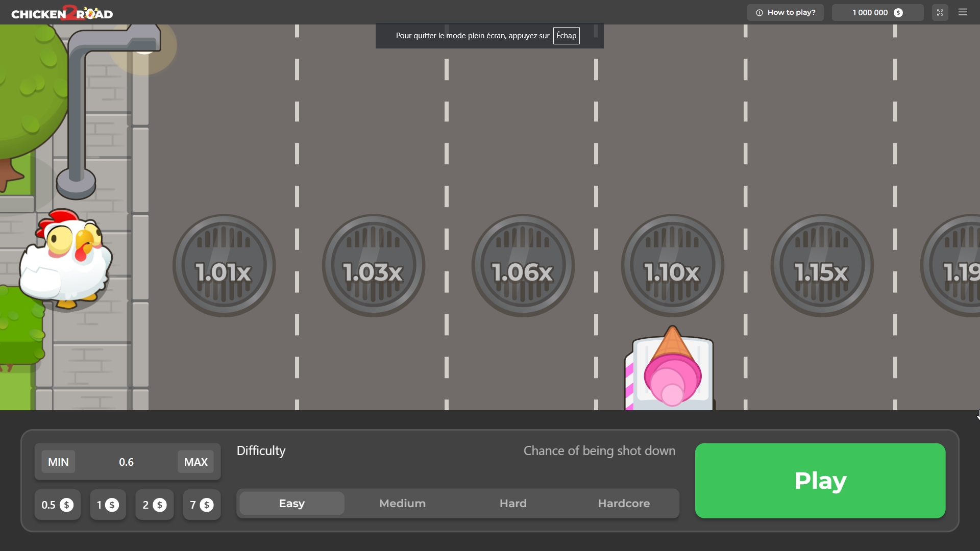The image size is (980, 551).
Task: Click the 1.03x manhole cover
Action: click(x=373, y=266)
